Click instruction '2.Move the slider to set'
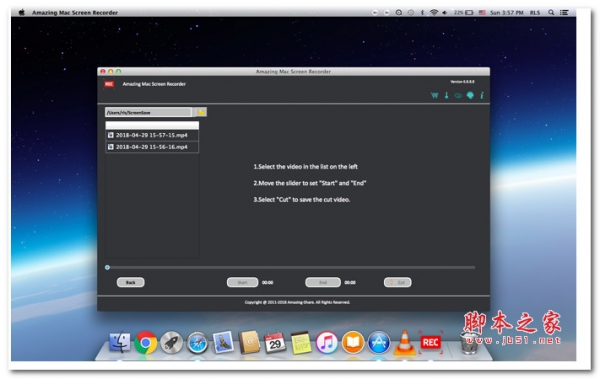 (x=310, y=183)
